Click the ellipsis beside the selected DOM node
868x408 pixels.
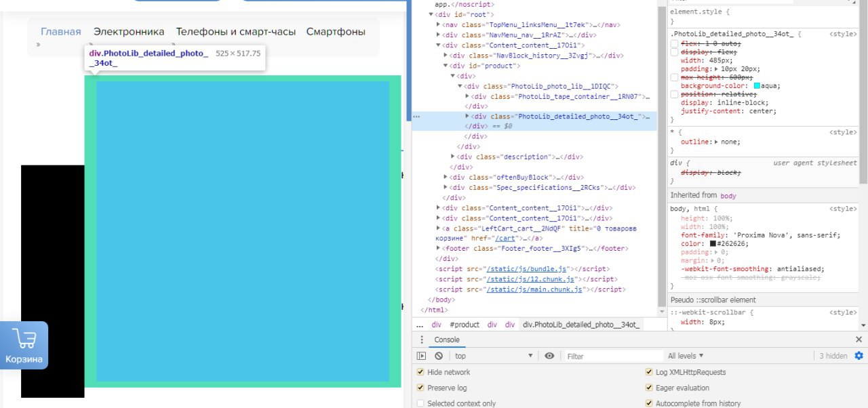417,117
